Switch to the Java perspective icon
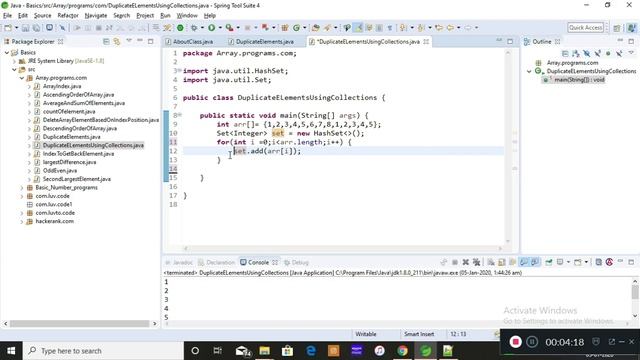This screenshot has width=640, height=360. point(631,28)
